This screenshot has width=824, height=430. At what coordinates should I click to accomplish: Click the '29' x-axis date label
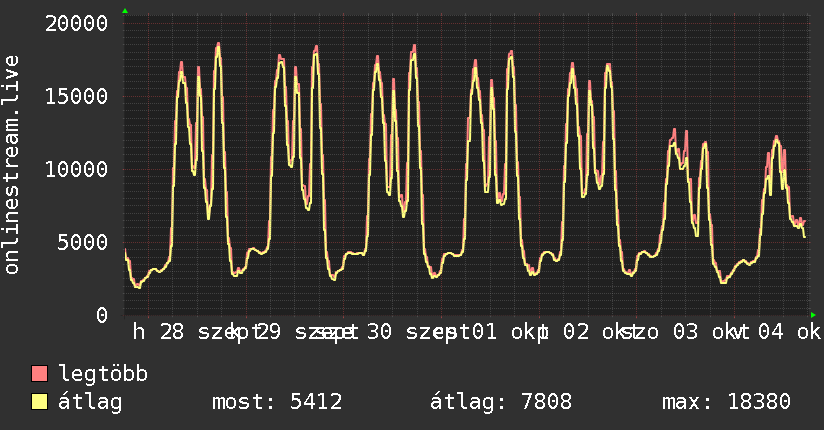pos(269,332)
